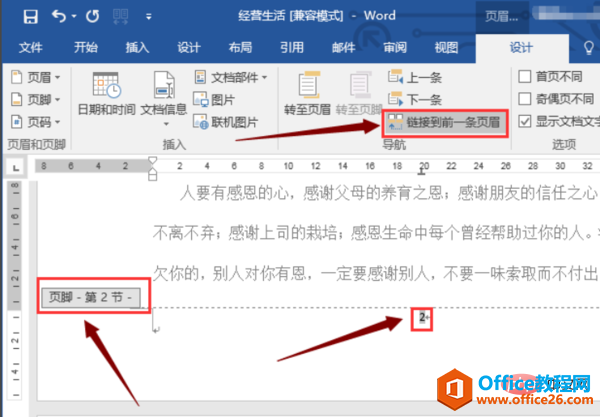Expand the 文档信息 dropdown arrow

[x=166, y=124]
